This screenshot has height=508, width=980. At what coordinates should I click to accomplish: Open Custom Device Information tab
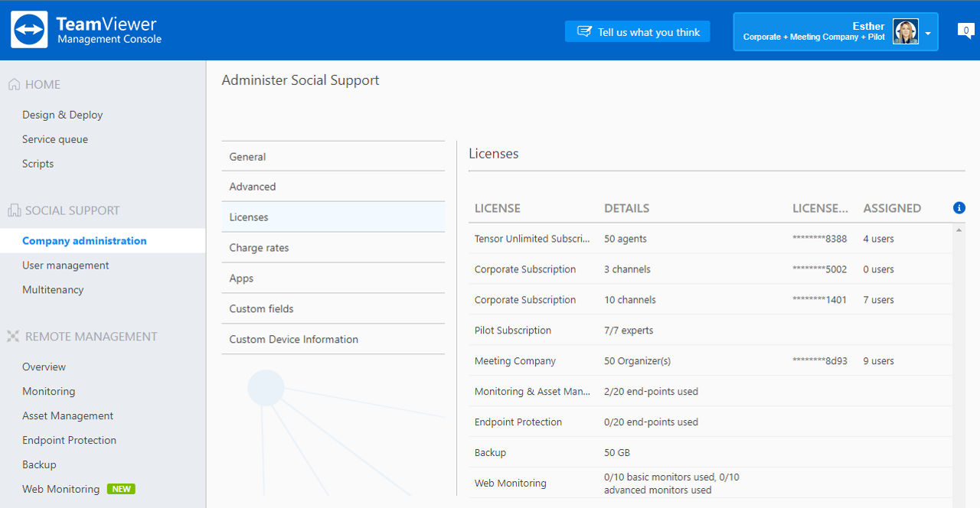[333, 340]
